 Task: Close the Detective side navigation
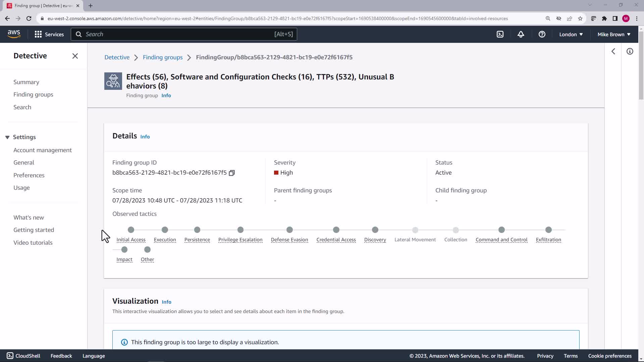tap(75, 56)
